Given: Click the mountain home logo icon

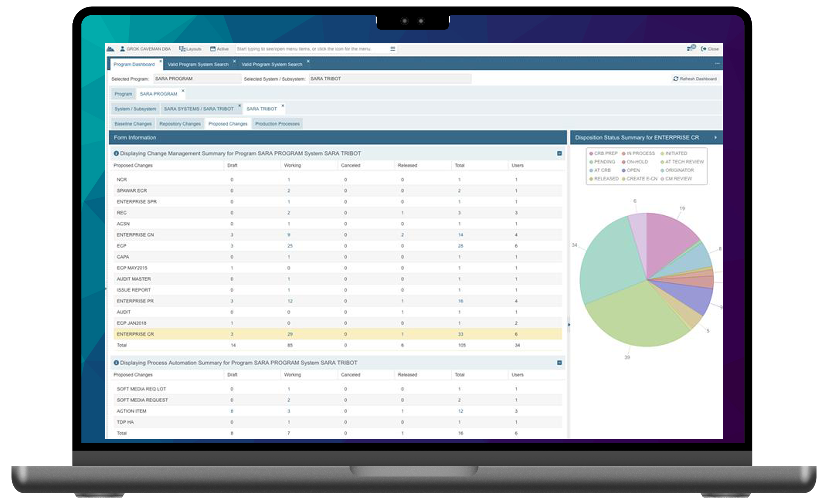Looking at the screenshot, I should pos(111,49).
